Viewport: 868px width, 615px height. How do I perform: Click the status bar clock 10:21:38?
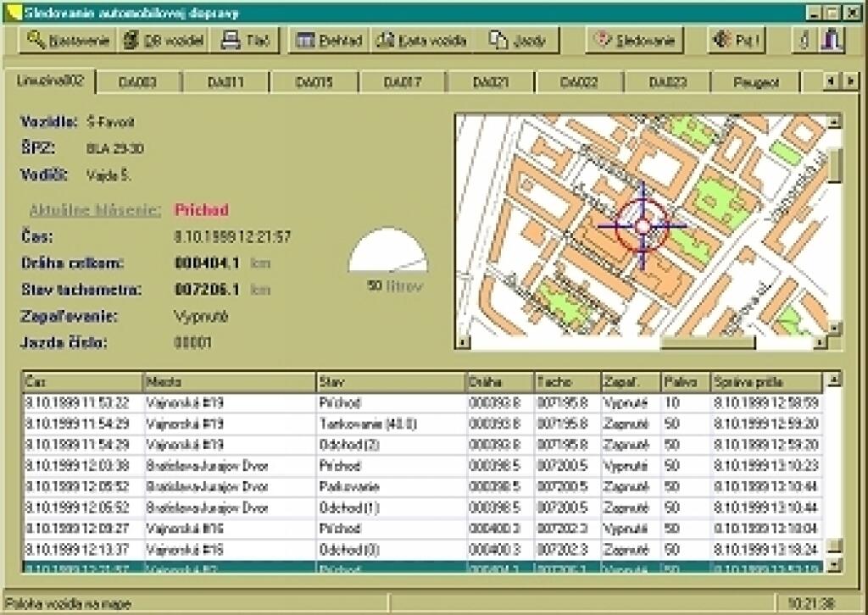(x=811, y=603)
